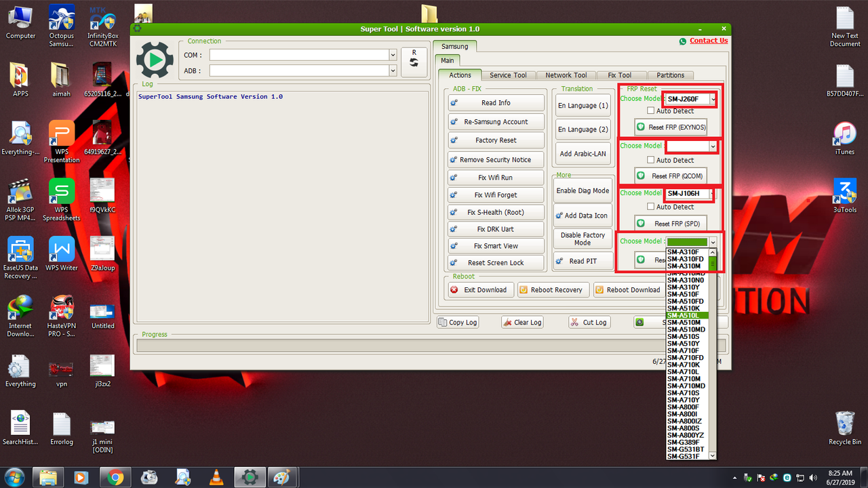Viewport: 868px width, 488px height.
Task: Collapse the open fourth Choose Model dropdown
Action: (713, 242)
